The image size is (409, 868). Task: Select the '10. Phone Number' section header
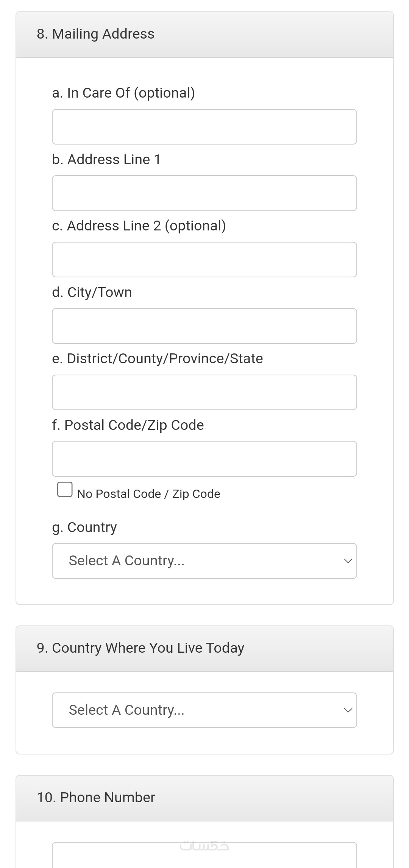point(96,798)
